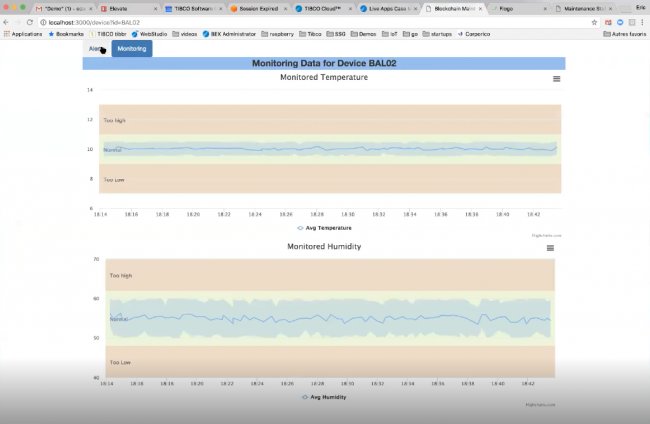Expand the raspberry bookmark folder
Viewport: 650px width, 424px height.
click(278, 34)
